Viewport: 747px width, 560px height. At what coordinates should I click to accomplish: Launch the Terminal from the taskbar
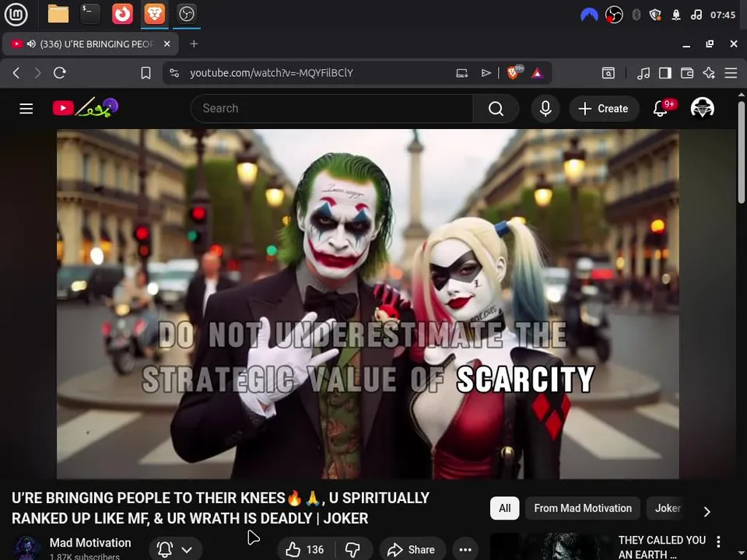90,14
